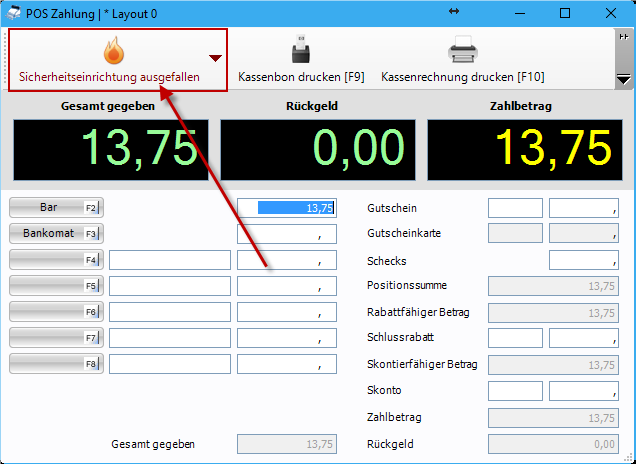Click the double chevron at toolbar top right
This screenshot has height=464, width=636.
624,36
